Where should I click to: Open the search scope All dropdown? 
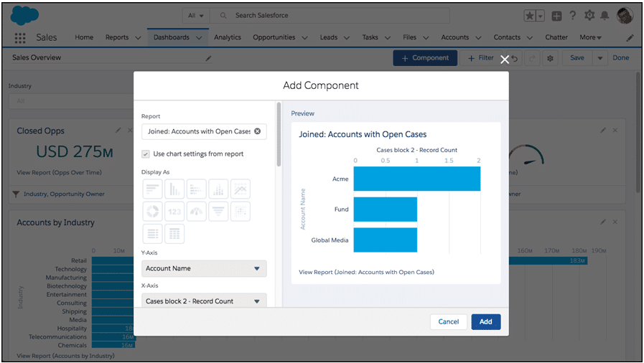tap(195, 15)
